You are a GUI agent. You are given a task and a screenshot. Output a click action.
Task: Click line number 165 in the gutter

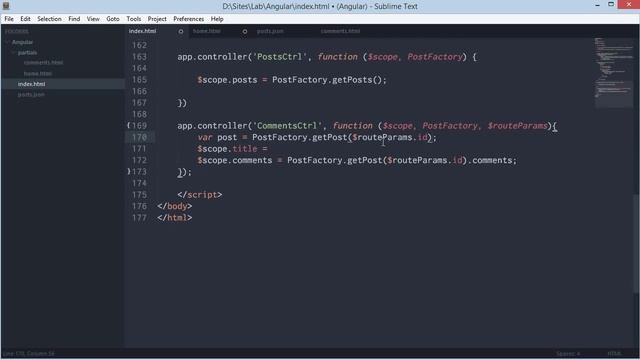(x=140, y=80)
